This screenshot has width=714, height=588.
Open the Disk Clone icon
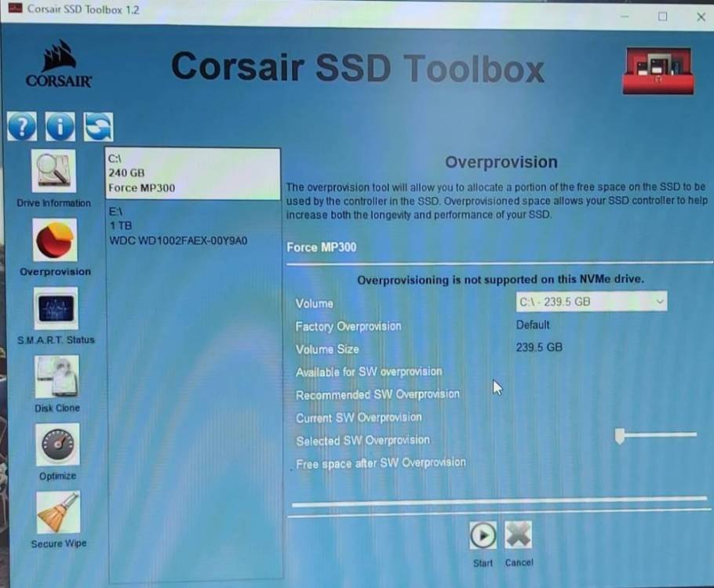click(x=57, y=376)
